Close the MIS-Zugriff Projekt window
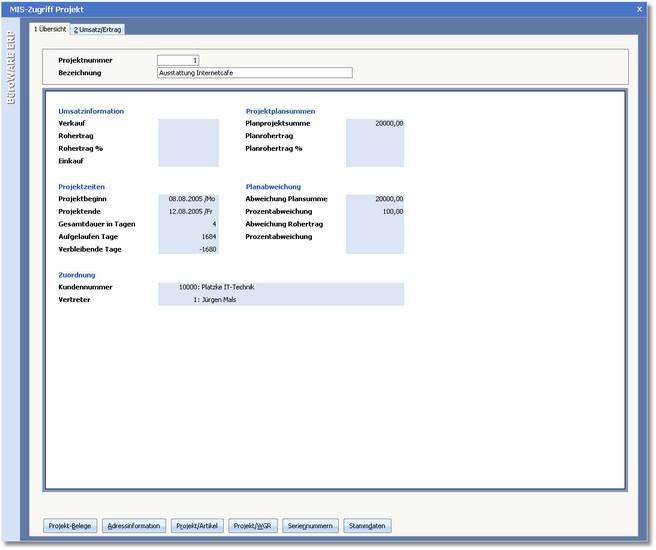656x550 pixels. pyautogui.click(x=639, y=8)
